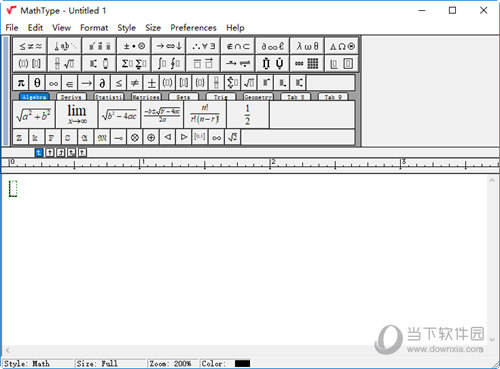Viewport: 500px width, 369px height.
Task: Select the left-aligned tab stop
Action: [x=39, y=153]
